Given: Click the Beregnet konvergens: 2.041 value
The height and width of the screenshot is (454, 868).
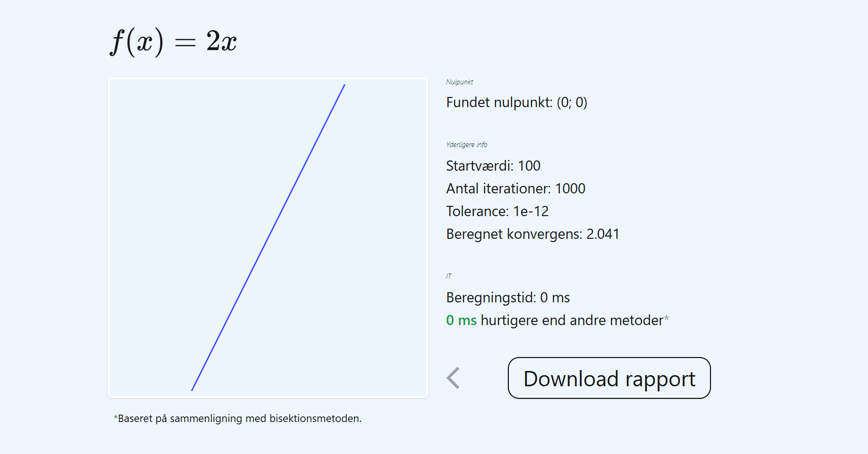Looking at the screenshot, I should coord(532,234).
